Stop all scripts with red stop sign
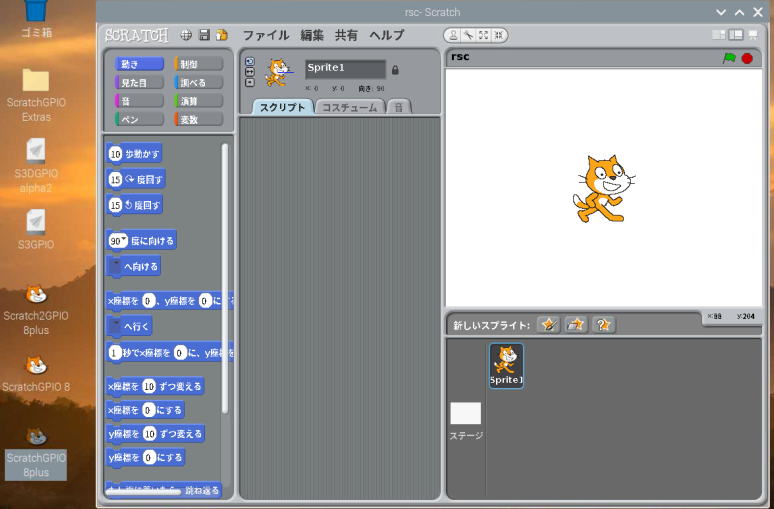This screenshot has width=774, height=509. point(747,58)
